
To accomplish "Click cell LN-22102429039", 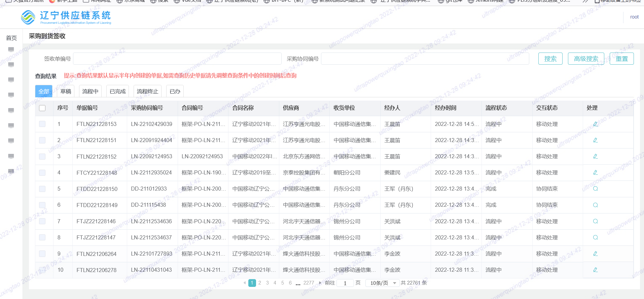I will (x=151, y=124).
